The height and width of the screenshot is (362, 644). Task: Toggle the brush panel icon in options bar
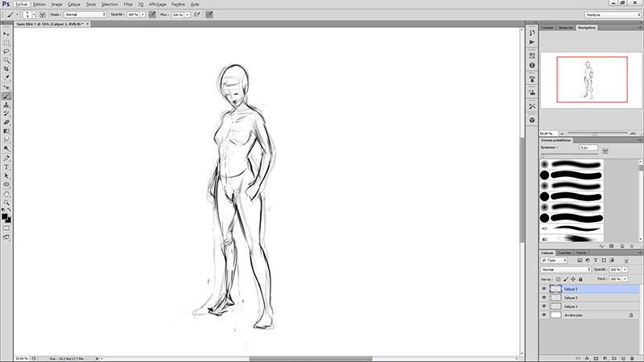42,14
